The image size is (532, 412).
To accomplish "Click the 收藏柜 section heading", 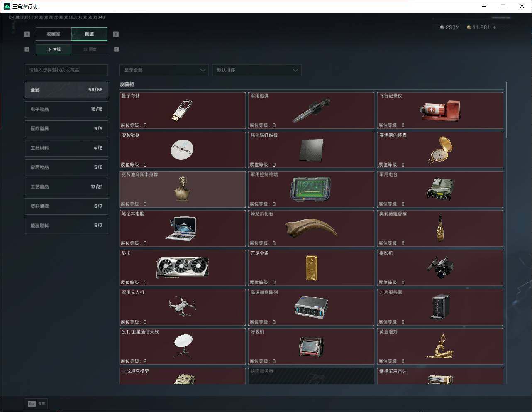I will click(x=127, y=84).
